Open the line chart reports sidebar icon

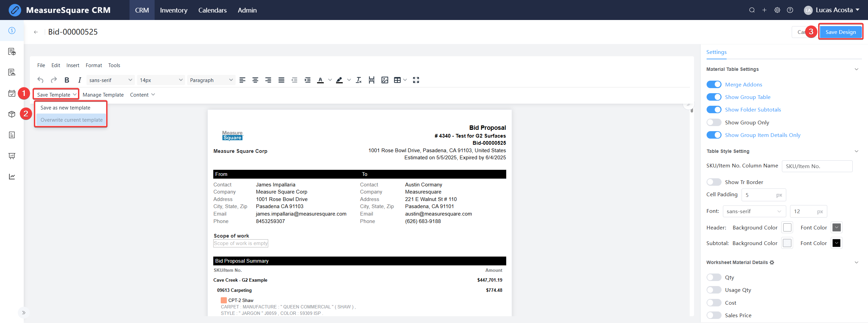(x=12, y=177)
